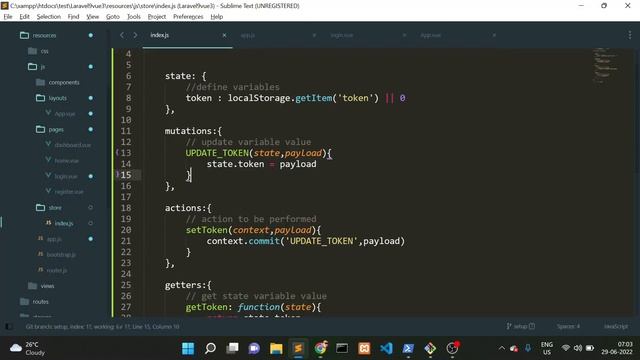Click the code minimap

tap(606, 65)
